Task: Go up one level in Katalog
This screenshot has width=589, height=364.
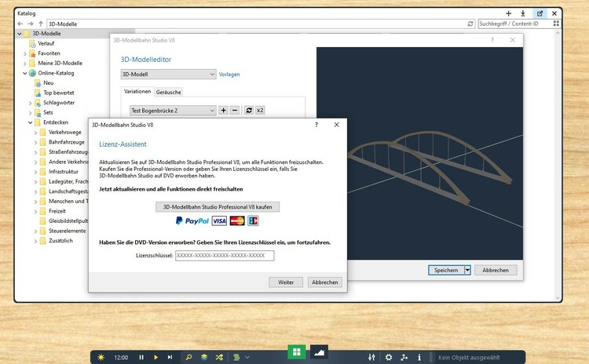Action: tap(41, 24)
